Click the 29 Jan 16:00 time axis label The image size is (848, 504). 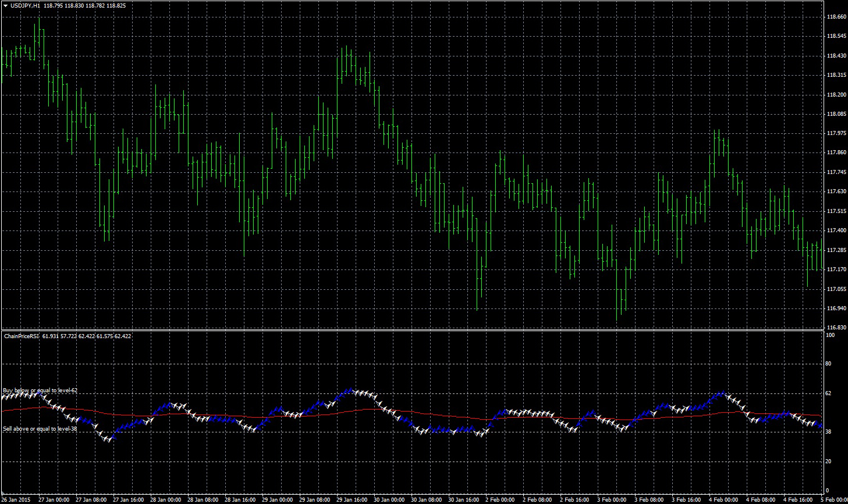(x=351, y=499)
